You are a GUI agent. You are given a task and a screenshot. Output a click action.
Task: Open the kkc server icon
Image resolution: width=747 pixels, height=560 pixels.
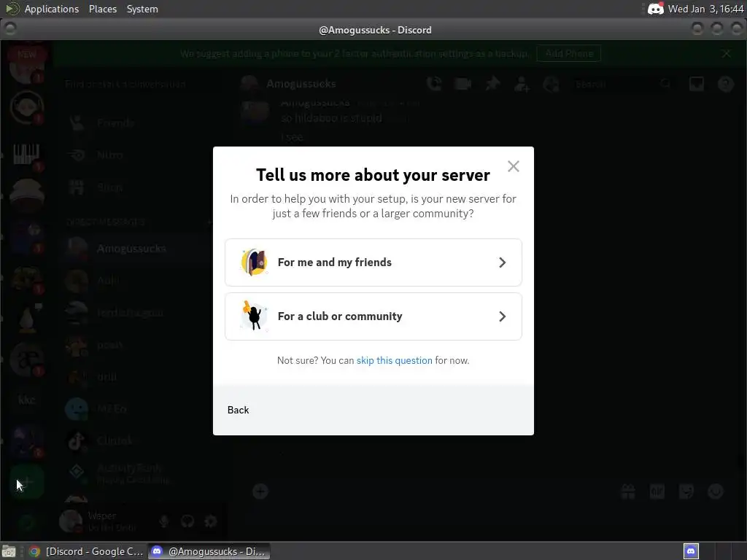27,400
